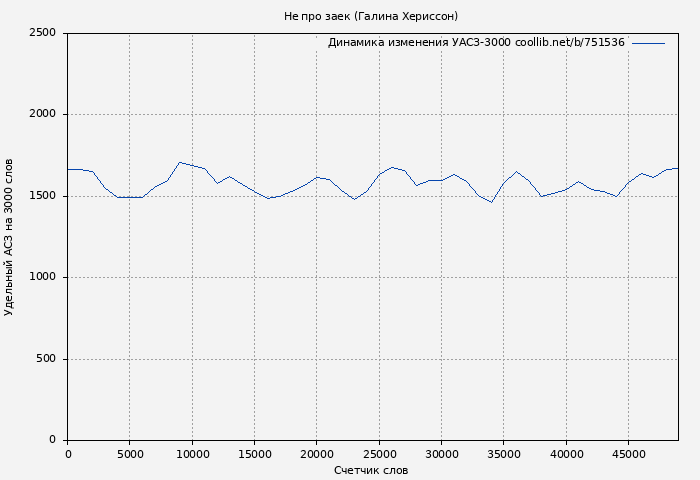Screen dimensions: 700x480
Task: Click the 10000 x-axis tick label
Action: pos(192,454)
